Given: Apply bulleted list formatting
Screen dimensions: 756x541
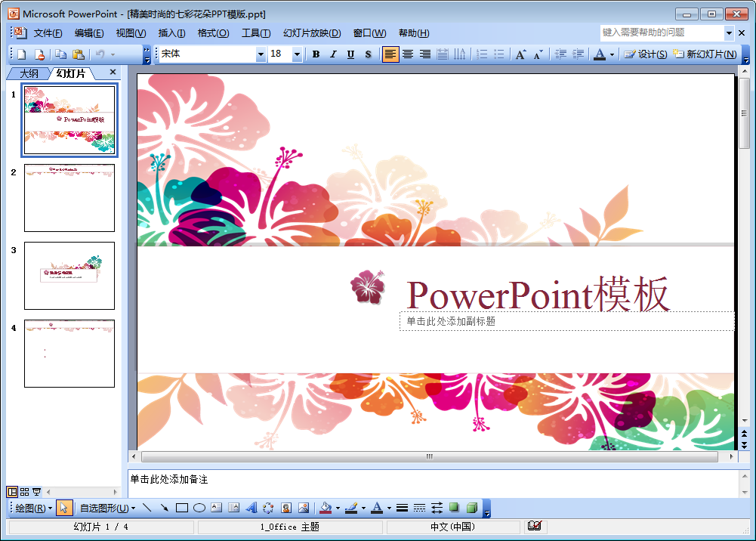Looking at the screenshot, I should tap(499, 54).
